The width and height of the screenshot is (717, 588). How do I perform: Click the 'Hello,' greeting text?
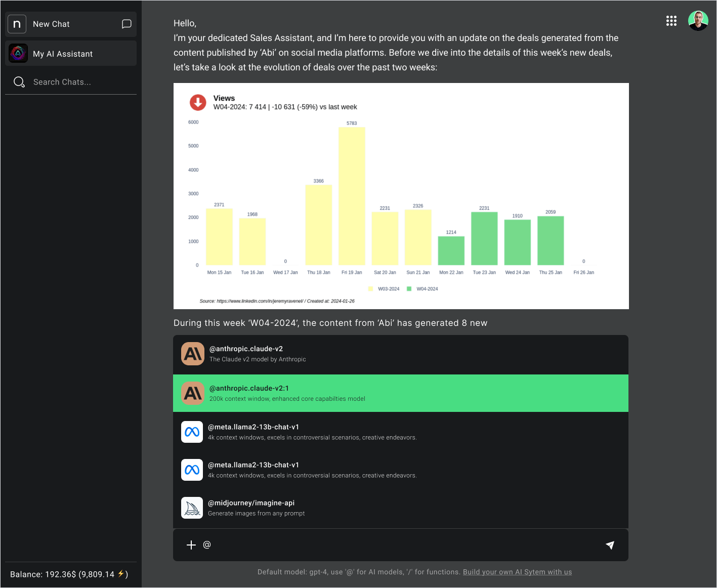click(x=185, y=23)
